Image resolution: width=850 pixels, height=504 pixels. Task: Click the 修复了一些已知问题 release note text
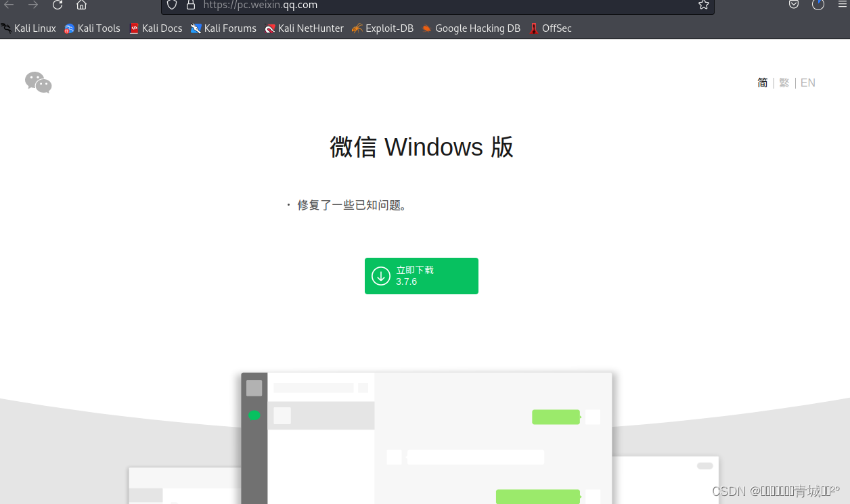point(352,205)
